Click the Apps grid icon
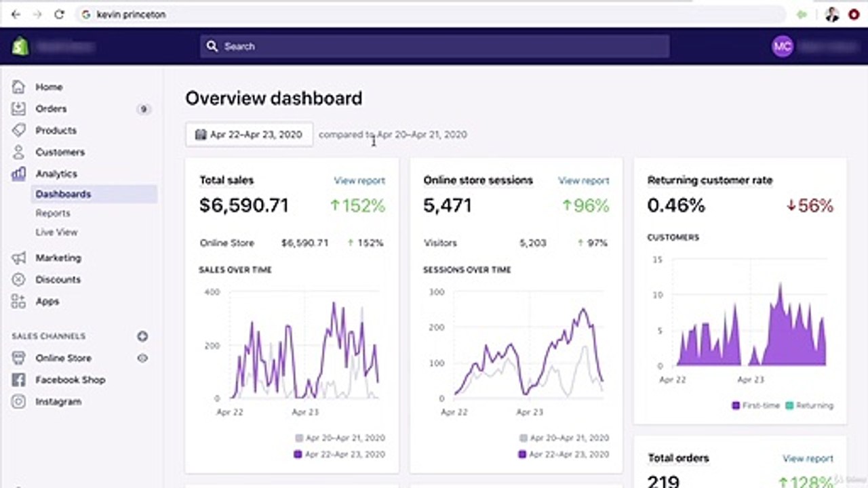868x488 pixels. pyautogui.click(x=19, y=301)
